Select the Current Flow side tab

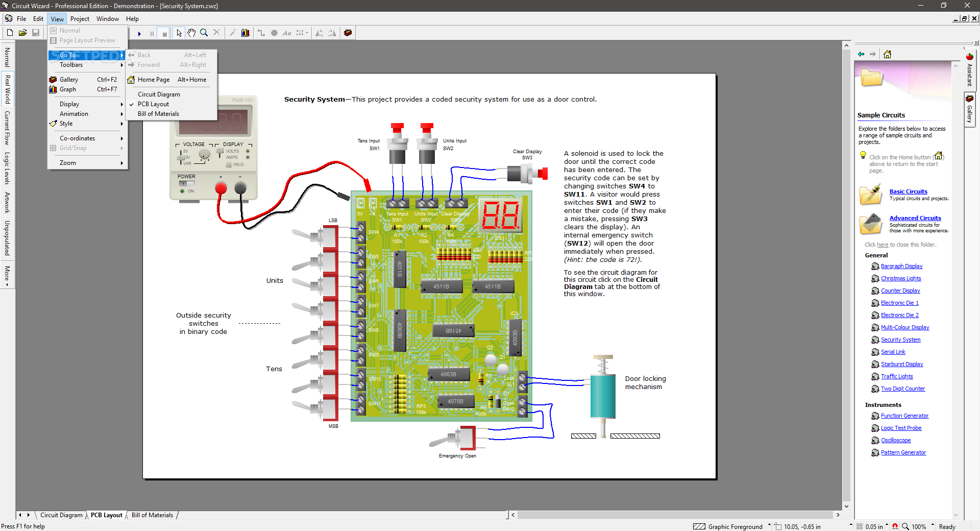[x=7, y=128]
